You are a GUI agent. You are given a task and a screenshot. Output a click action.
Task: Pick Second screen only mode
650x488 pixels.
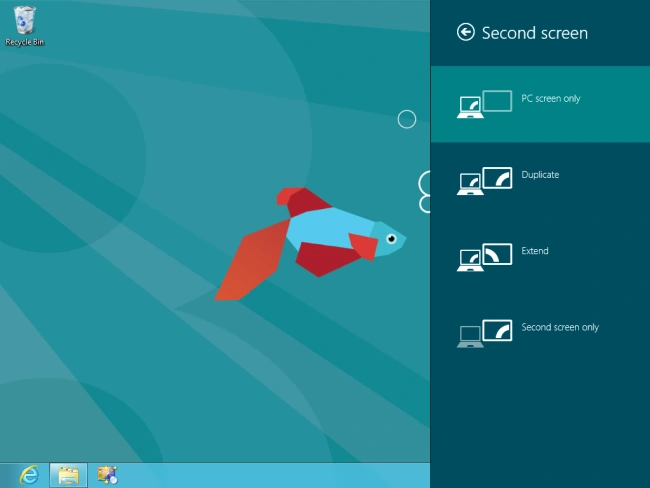540,333
